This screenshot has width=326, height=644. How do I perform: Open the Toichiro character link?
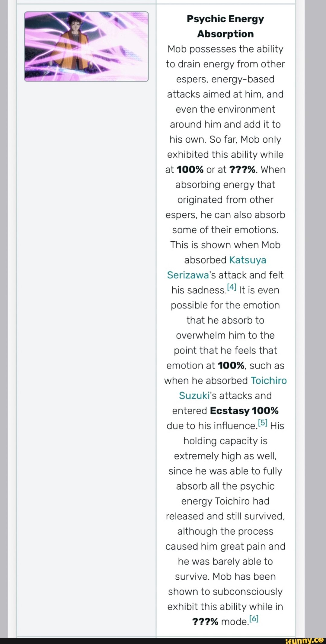(x=268, y=381)
